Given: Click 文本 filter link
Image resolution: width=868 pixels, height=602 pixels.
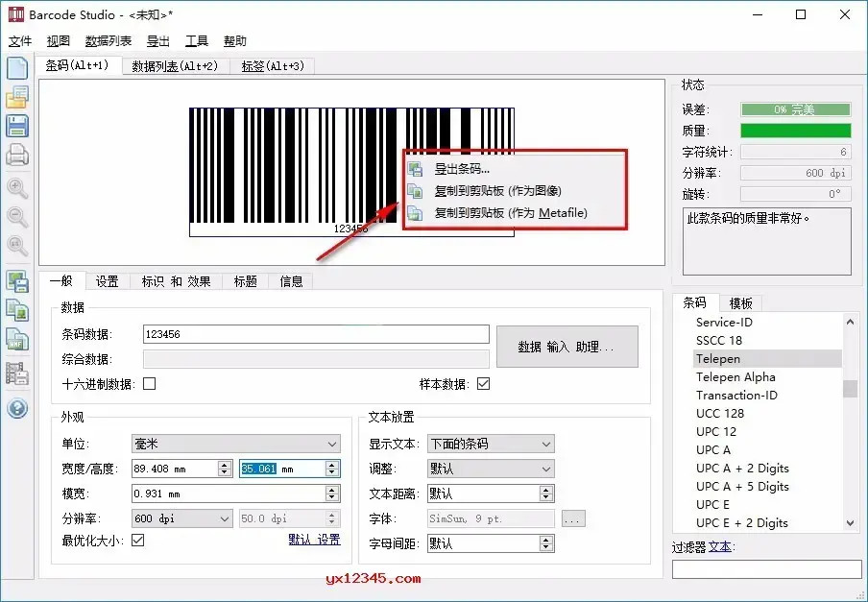Looking at the screenshot, I should click(719, 546).
